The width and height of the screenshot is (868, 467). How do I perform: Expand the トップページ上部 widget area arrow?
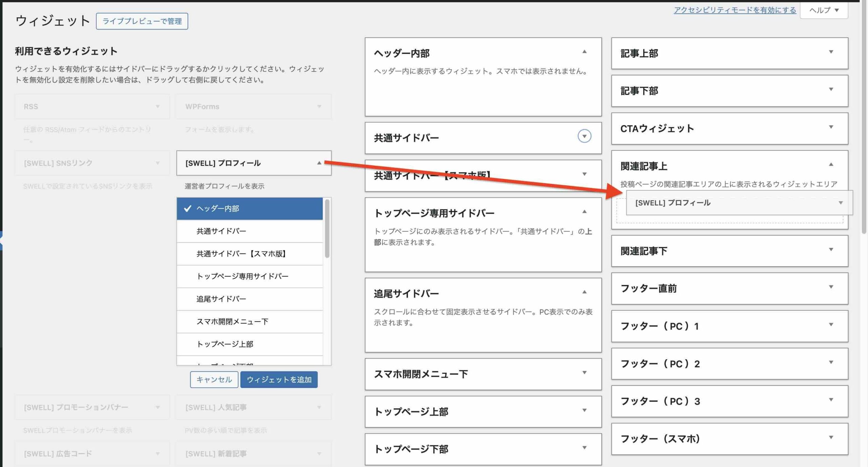(x=584, y=410)
